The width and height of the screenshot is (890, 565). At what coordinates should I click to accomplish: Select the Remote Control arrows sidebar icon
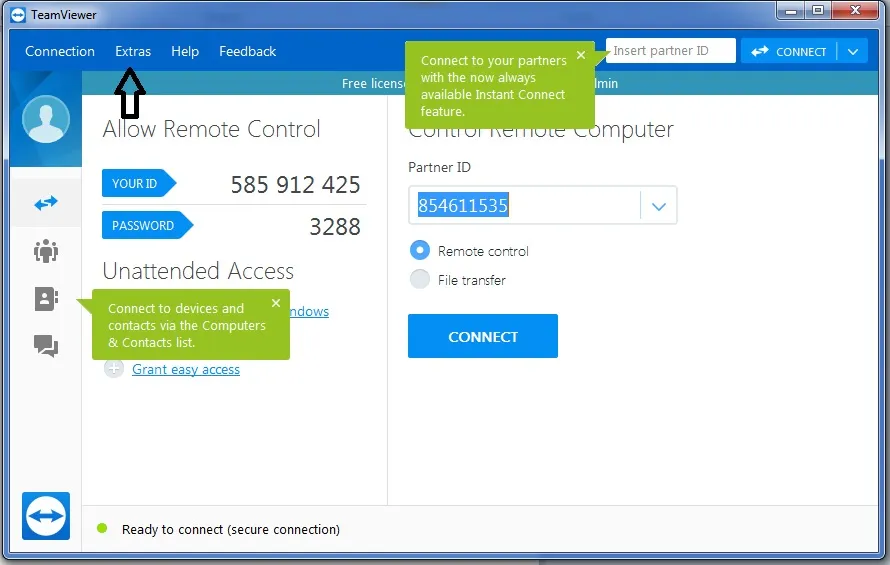[46, 203]
